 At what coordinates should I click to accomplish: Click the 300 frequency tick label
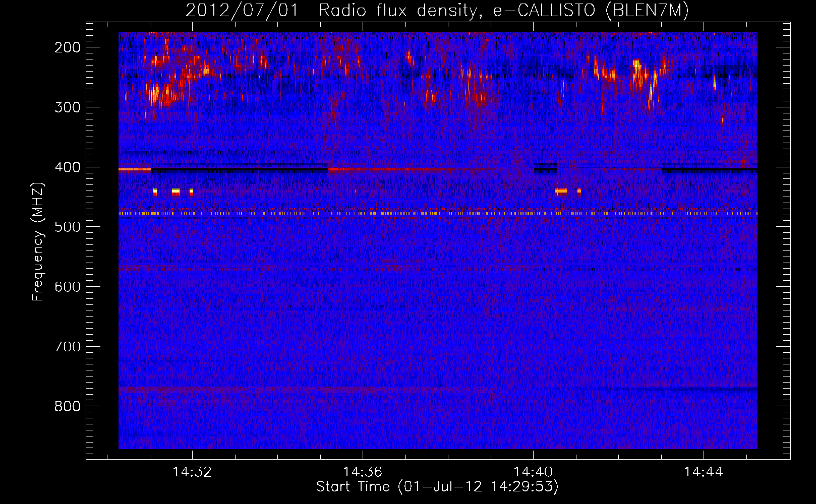[68, 107]
